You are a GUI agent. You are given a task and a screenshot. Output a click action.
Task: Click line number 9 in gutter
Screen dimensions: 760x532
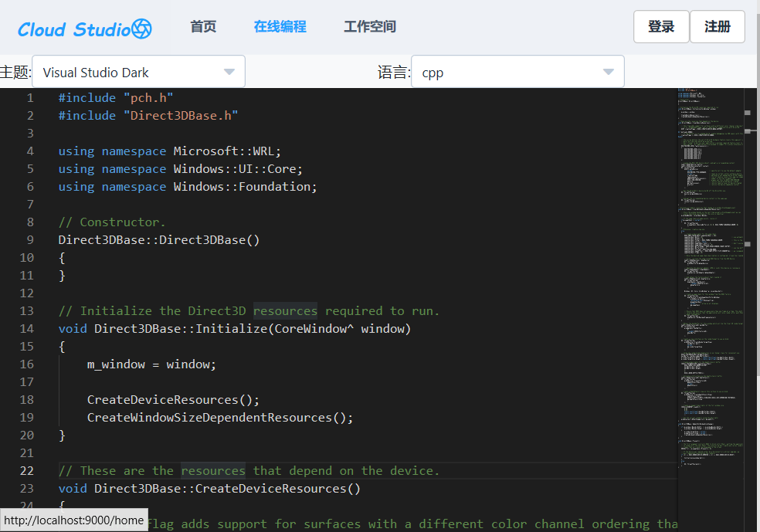(x=30, y=240)
